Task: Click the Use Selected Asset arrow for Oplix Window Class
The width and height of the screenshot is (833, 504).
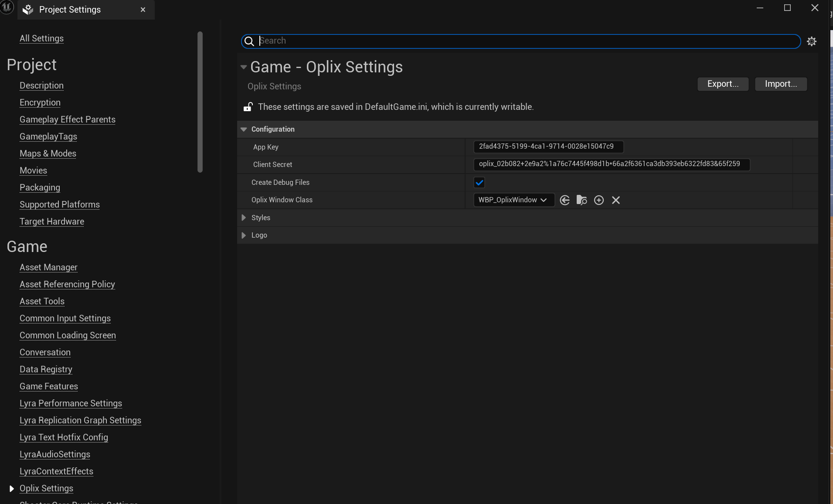Action: (x=564, y=200)
